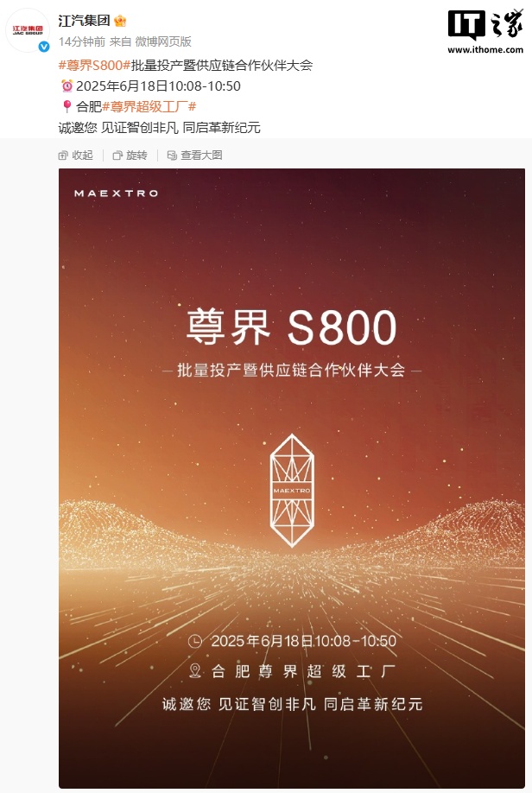Click the view large image icon
Screen dimensions: 532x793
point(172,155)
